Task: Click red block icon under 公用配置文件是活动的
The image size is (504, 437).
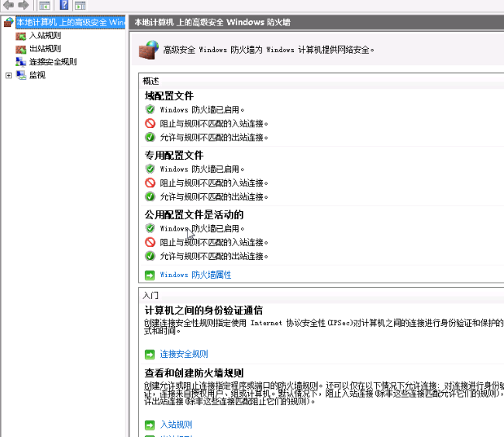Action: (x=150, y=242)
